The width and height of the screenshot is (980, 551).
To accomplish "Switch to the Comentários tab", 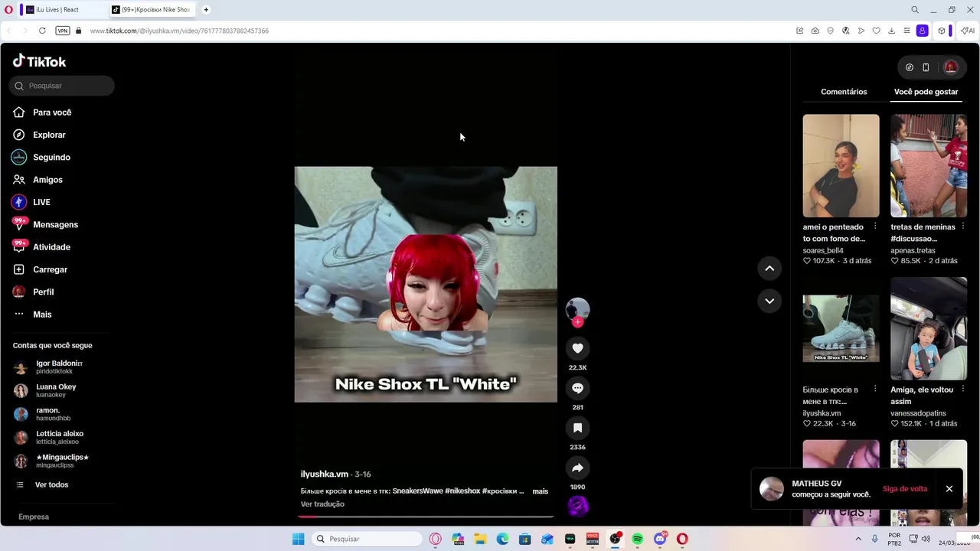I will pyautogui.click(x=844, y=92).
